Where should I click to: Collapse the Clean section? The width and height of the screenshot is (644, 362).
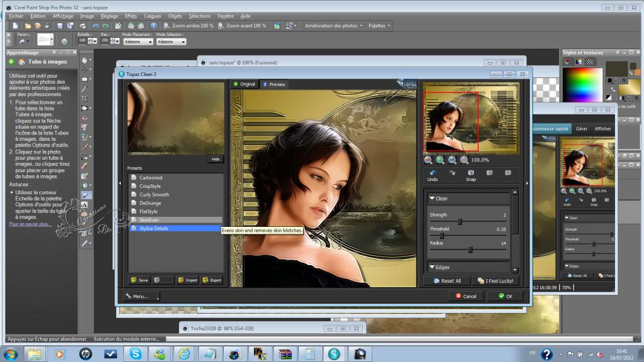(432, 198)
